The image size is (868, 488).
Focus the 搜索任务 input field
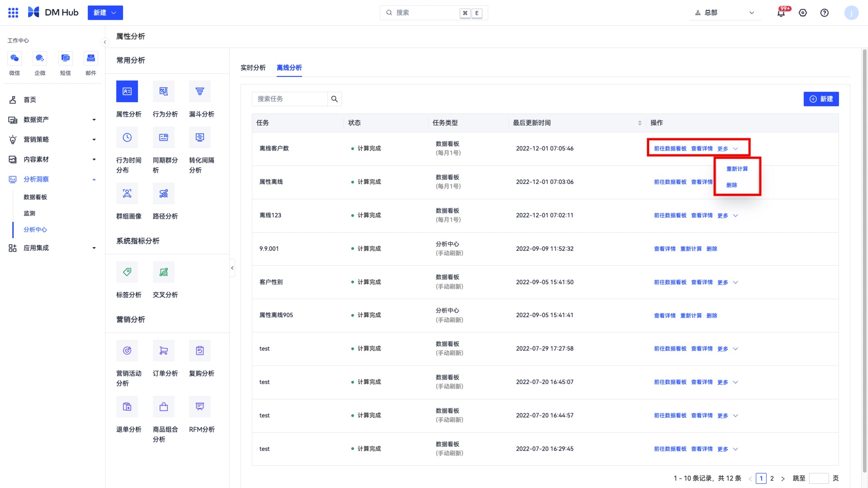[289, 99]
